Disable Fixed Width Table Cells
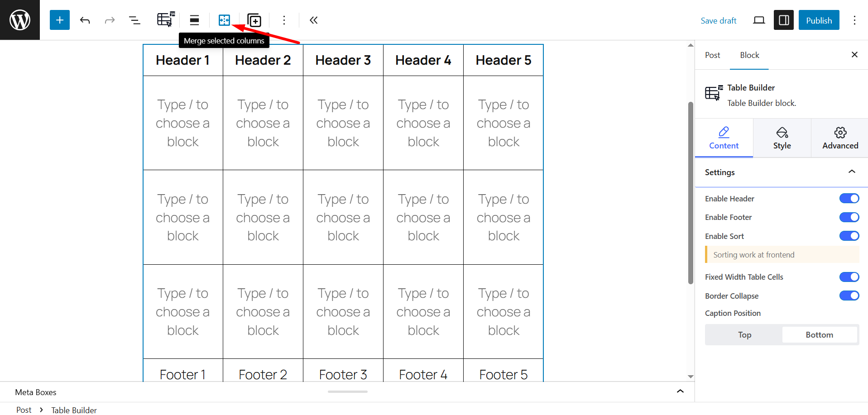This screenshot has height=415, width=868. tap(849, 277)
